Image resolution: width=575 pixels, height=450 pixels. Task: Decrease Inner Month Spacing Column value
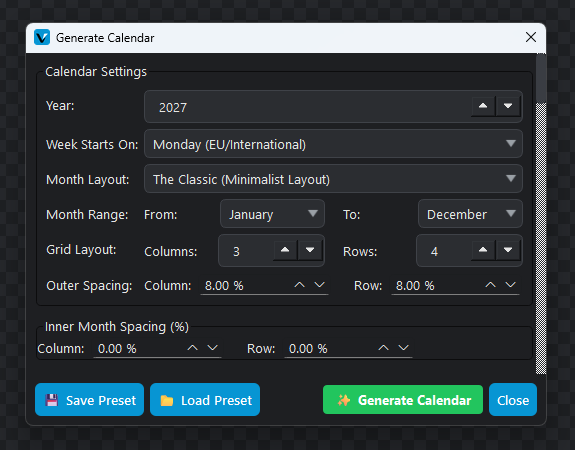tap(213, 348)
